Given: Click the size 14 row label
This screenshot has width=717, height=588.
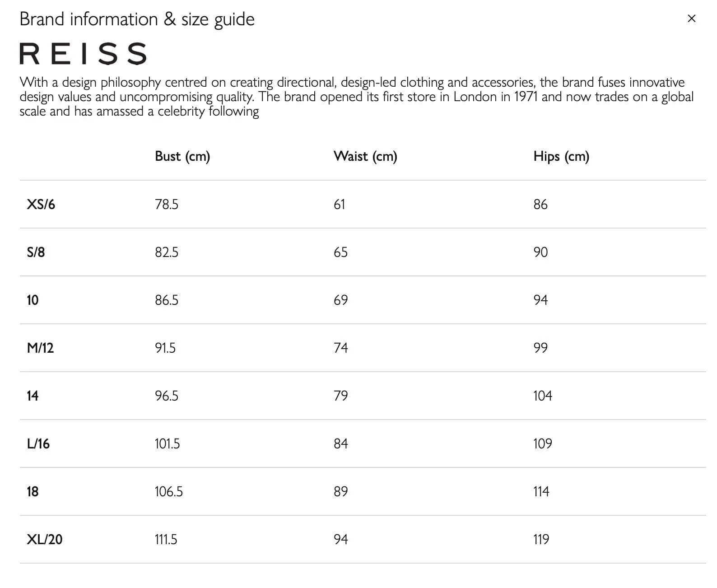Looking at the screenshot, I should [x=33, y=396].
